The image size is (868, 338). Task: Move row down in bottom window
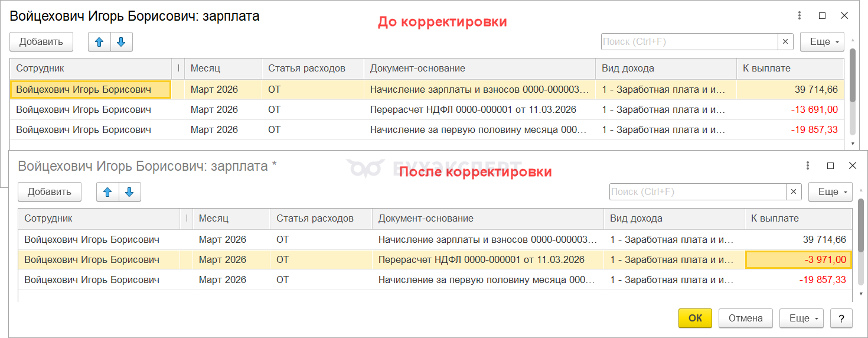[x=129, y=192]
